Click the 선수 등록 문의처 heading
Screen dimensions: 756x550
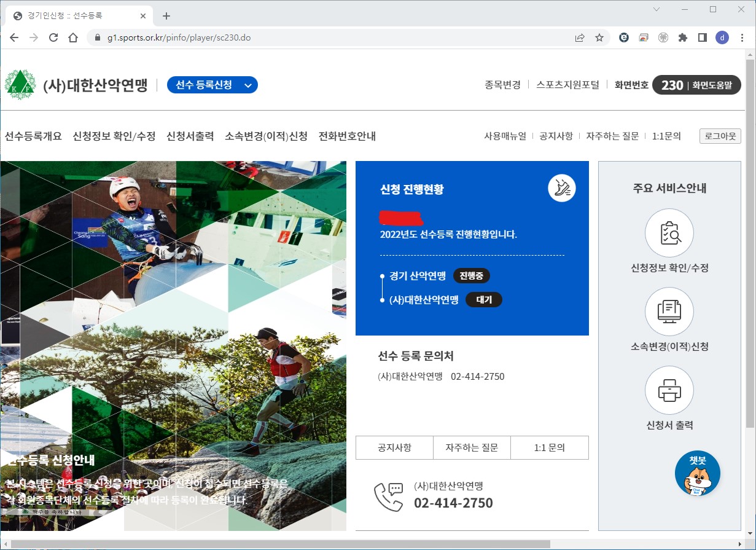coord(416,356)
